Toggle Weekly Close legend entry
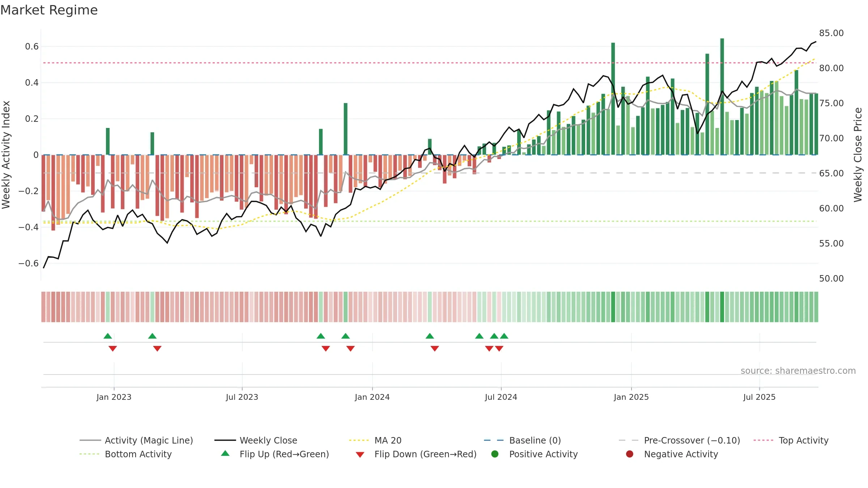This screenshot has width=868, height=488. pyautogui.click(x=256, y=440)
